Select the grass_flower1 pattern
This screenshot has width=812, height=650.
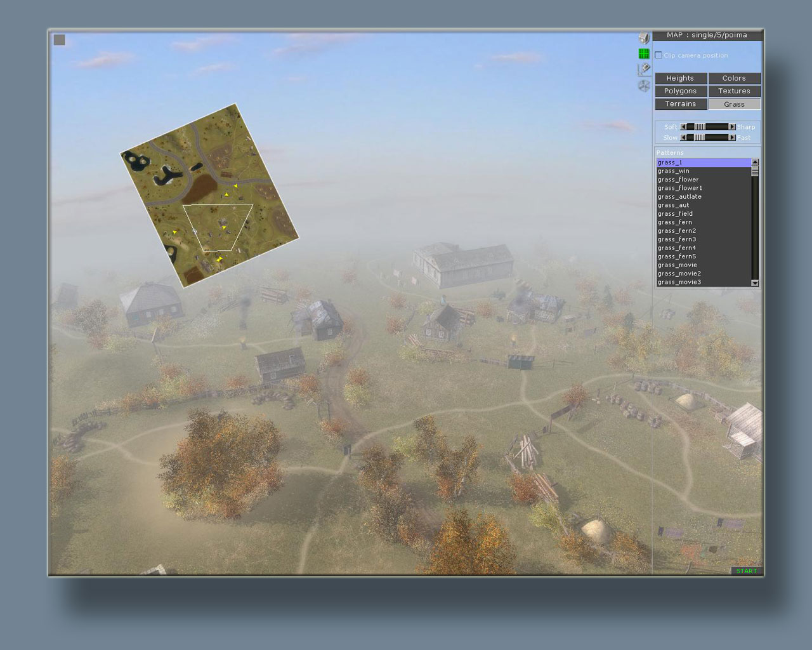point(704,188)
